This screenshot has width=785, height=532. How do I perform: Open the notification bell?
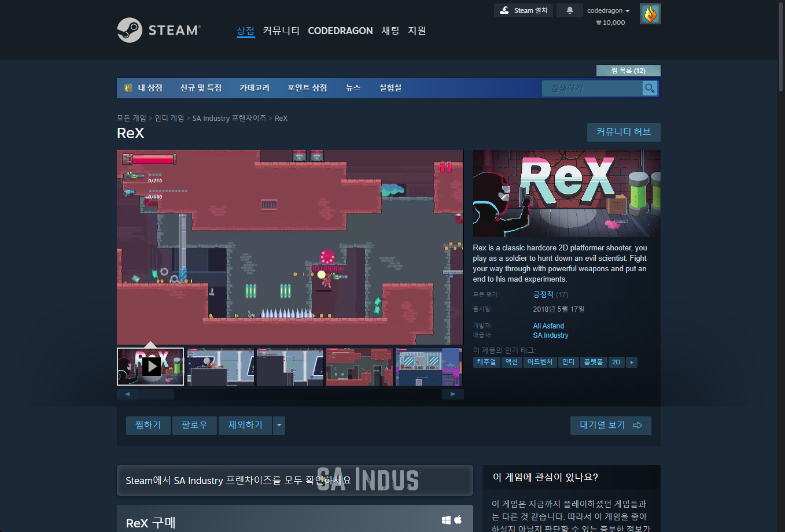click(x=570, y=10)
